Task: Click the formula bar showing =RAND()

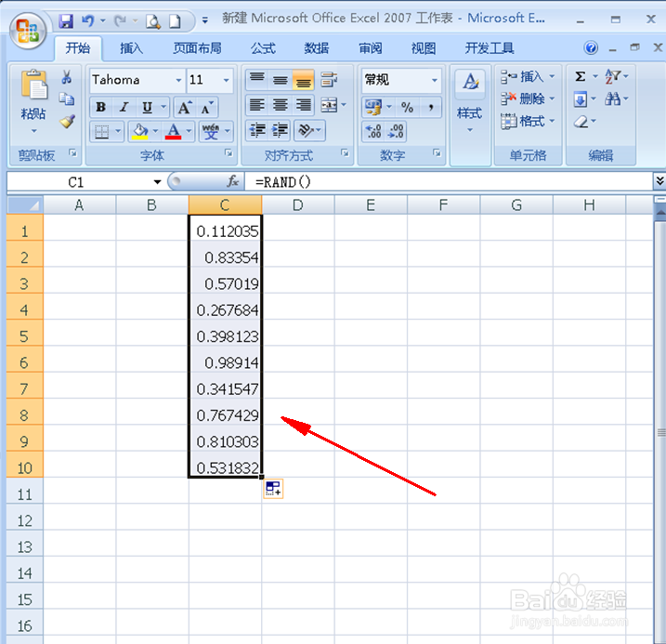Action: pyautogui.click(x=449, y=182)
